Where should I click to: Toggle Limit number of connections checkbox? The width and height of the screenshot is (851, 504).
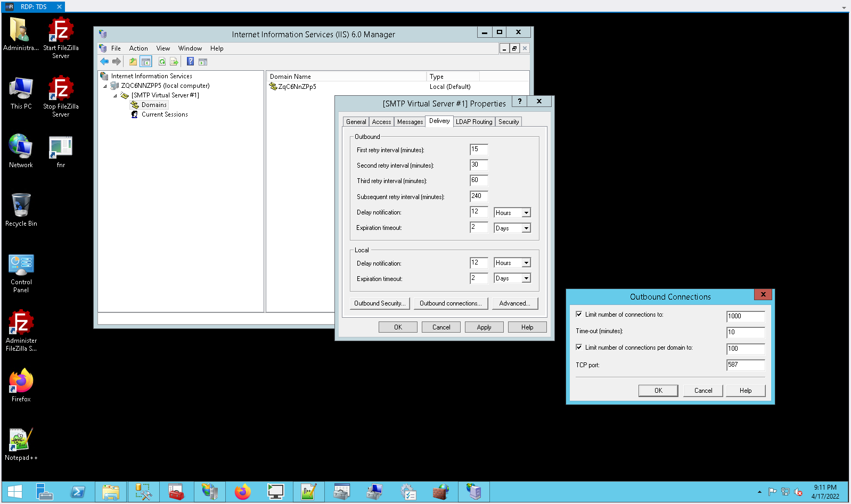point(579,315)
